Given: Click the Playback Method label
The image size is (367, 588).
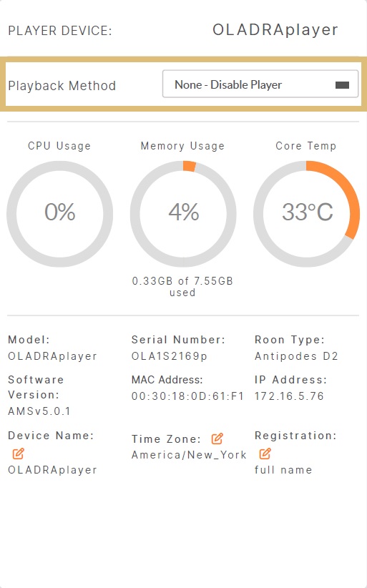Looking at the screenshot, I should point(62,86).
